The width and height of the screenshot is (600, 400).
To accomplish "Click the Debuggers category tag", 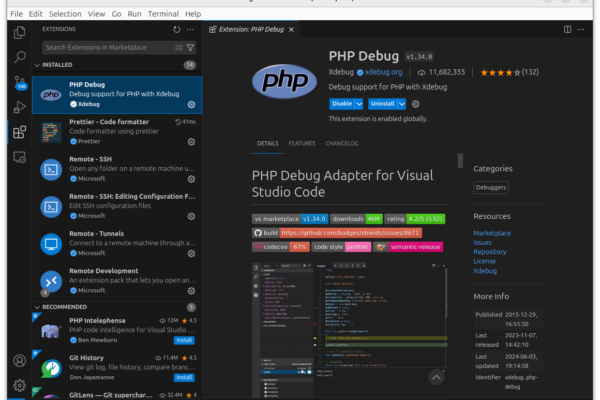I will [491, 188].
